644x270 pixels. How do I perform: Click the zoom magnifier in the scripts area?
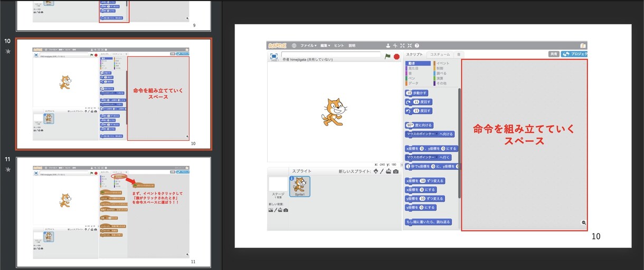(x=583, y=223)
